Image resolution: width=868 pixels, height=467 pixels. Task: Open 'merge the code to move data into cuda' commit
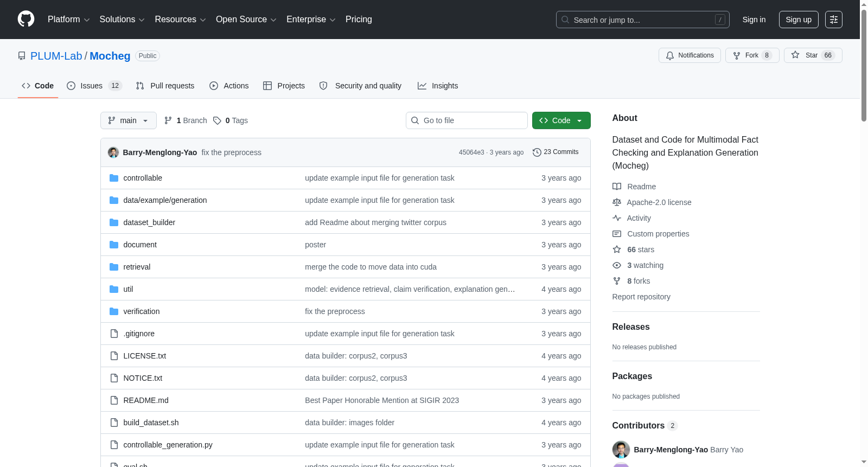[371, 267]
